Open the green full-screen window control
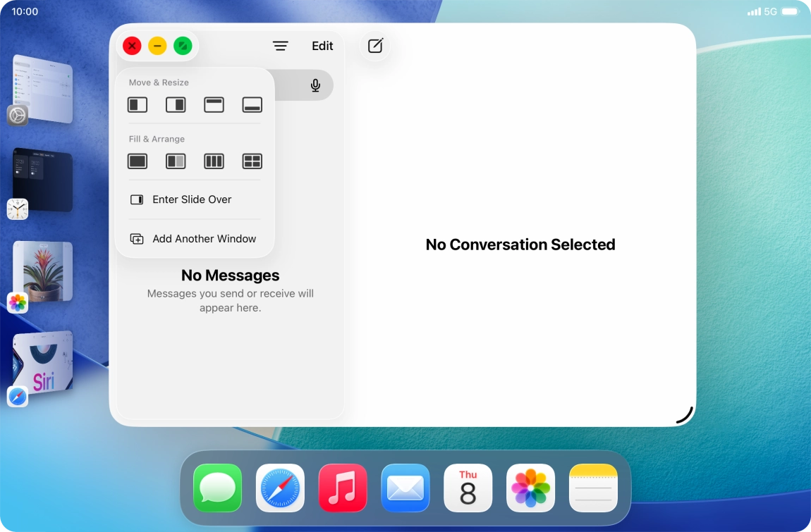Image resolution: width=811 pixels, height=532 pixels. 183,46
